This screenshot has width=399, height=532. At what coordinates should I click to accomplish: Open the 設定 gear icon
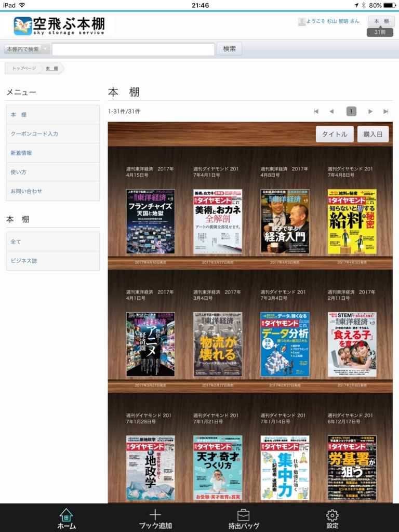click(x=332, y=515)
